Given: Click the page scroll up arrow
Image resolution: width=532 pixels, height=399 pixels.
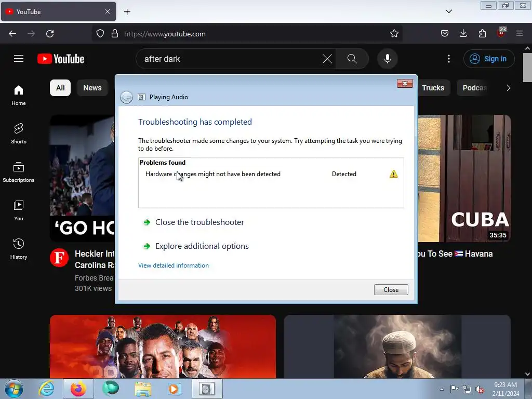Looking at the screenshot, I should click(x=528, y=49).
